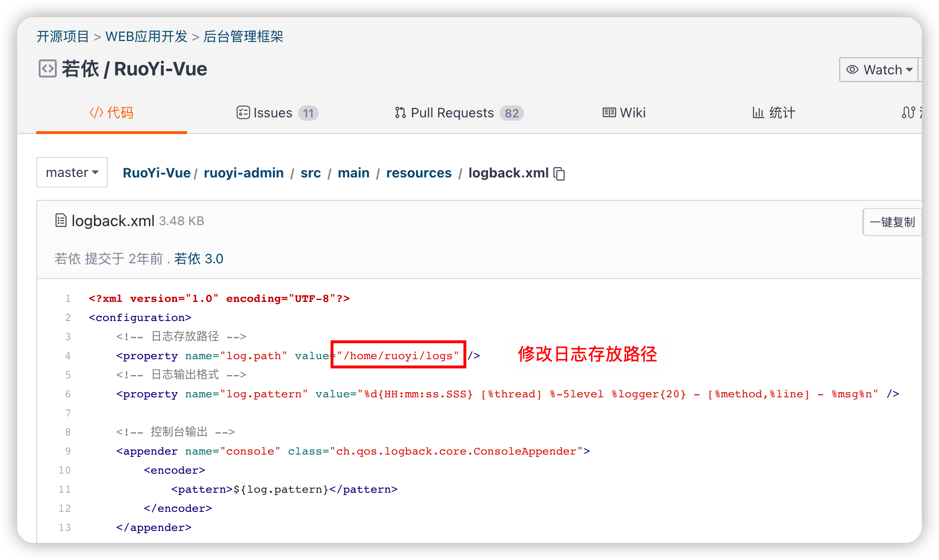Image resolution: width=939 pixels, height=560 pixels.
Task: Click the Issues tab icon
Action: [243, 113]
